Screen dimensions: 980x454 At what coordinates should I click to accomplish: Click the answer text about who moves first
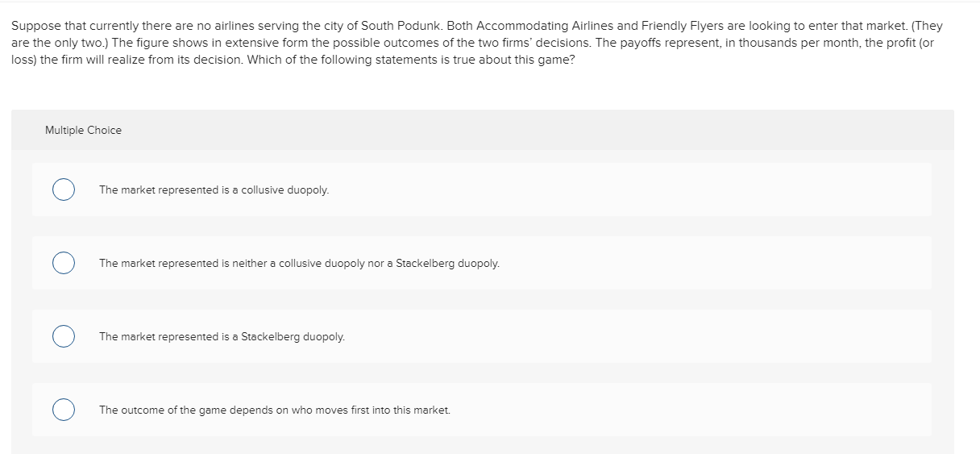pos(275,410)
